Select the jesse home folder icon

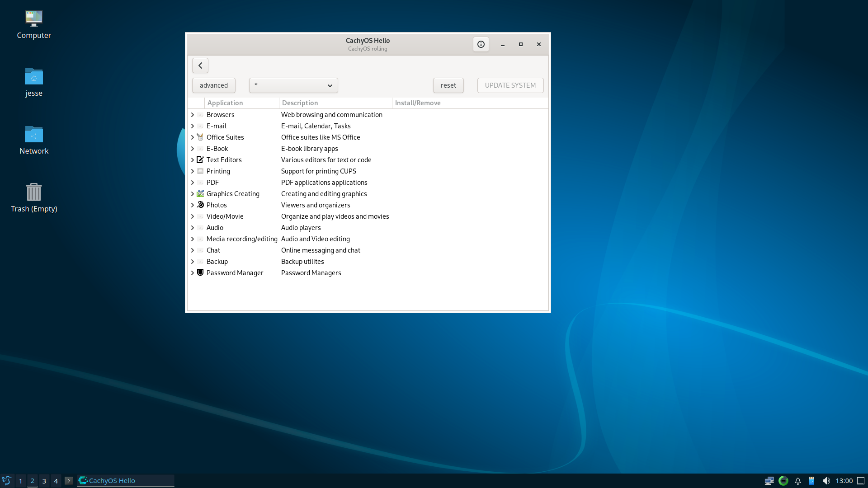pyautogui.click(x=34, y=76)
